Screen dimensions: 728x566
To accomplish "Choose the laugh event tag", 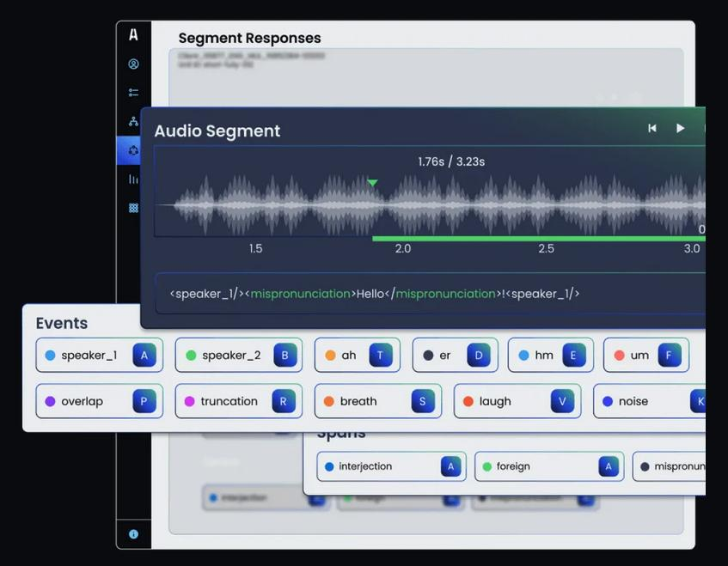I will click(x=517, y=401).
